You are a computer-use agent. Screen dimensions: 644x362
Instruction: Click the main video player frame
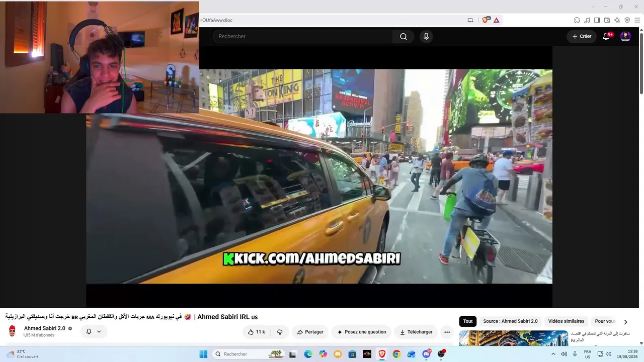pos(319,176)
